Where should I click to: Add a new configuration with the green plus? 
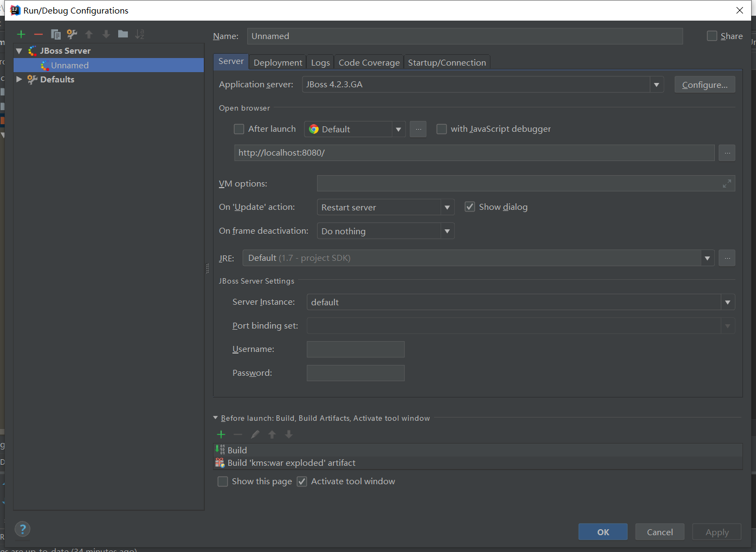pyautogui.click(x=21, y=34)
